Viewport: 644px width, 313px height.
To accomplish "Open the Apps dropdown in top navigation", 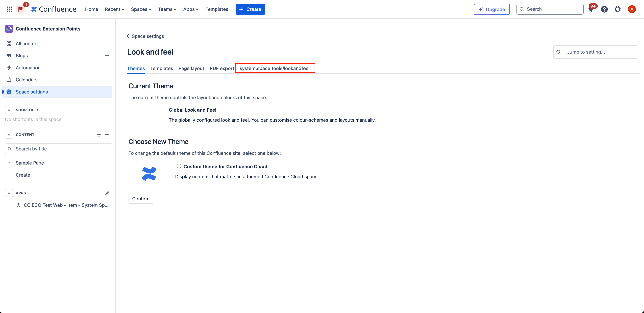I will (x=191, y=9).
